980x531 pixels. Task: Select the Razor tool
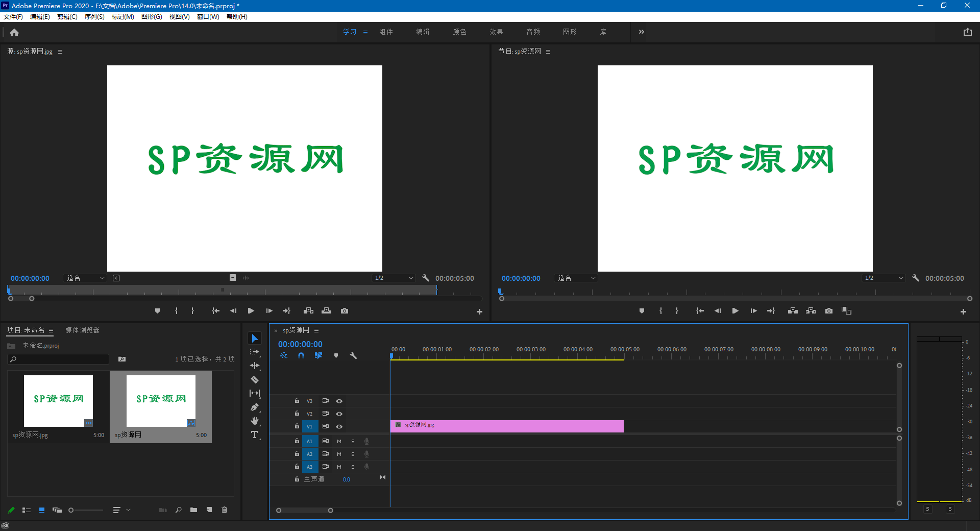(255, 379)
